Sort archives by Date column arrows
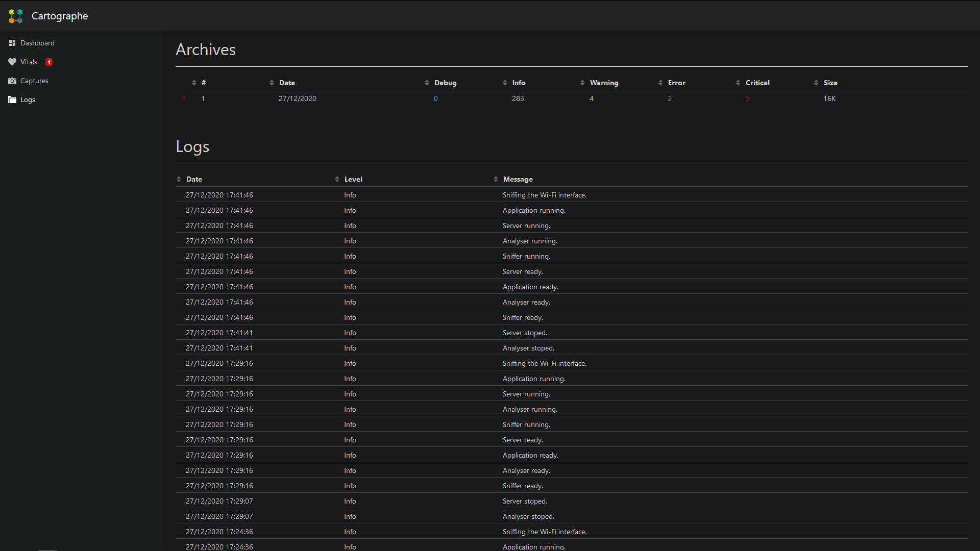The height and width of the screenshot is (551, 980). coord(272,83)
